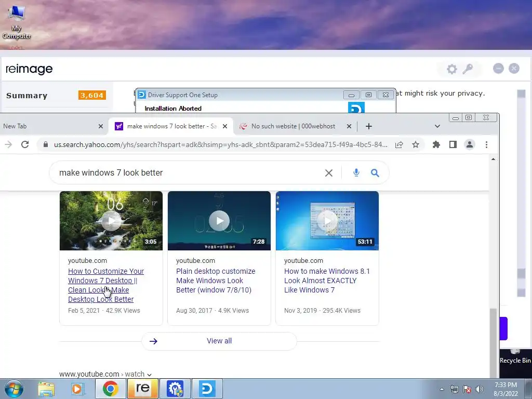This screenshot has height=399, width=532.
Task: Open volume speaker tray icon
Action: (480, 389)
